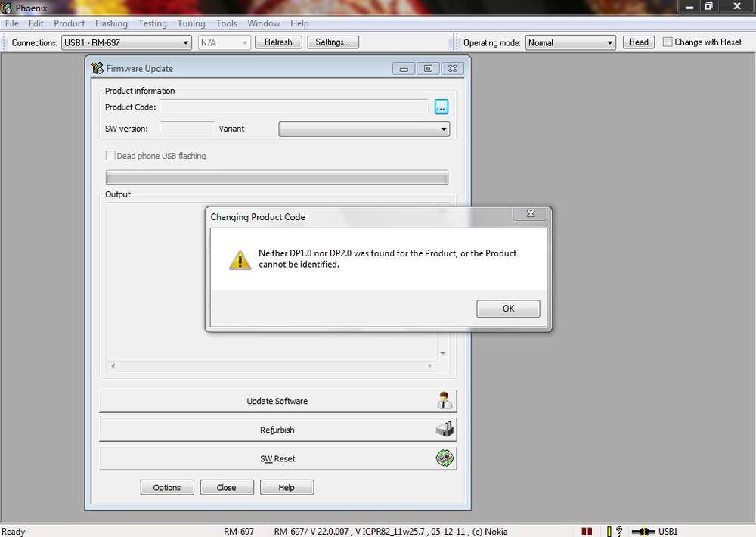Click the Help button in Firmware Update

click(287, 487)
